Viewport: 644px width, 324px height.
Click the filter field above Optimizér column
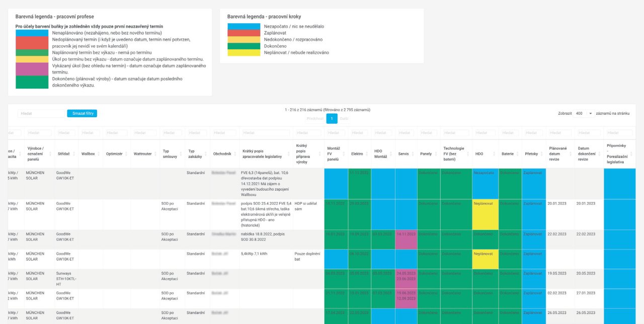pyautogui.click(x=117, y=133)
